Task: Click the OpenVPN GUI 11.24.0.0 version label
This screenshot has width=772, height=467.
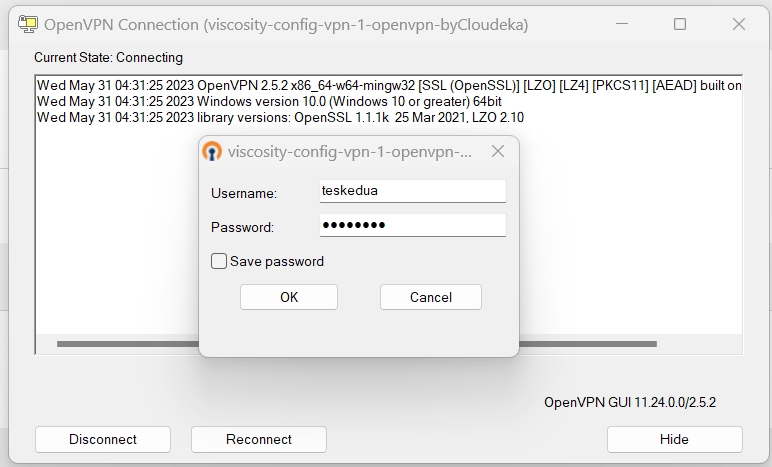Action: pyautogui.click(x=629, y=403)
